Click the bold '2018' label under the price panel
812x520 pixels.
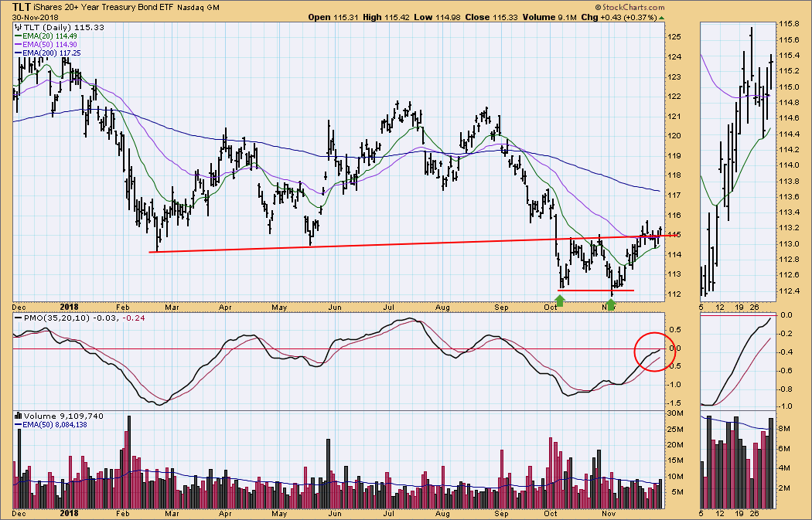[69, 307]
